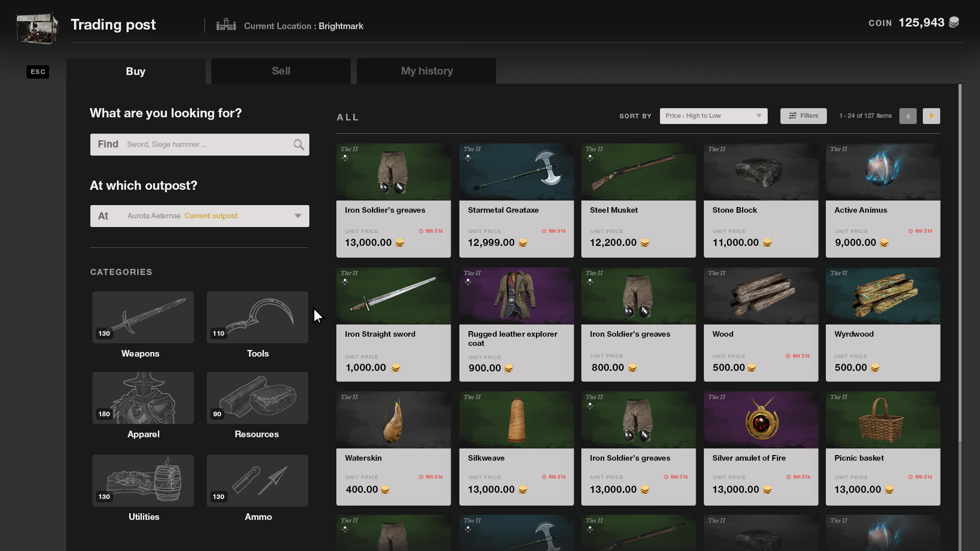Switch to the Sell tab

tap(281, 71)
